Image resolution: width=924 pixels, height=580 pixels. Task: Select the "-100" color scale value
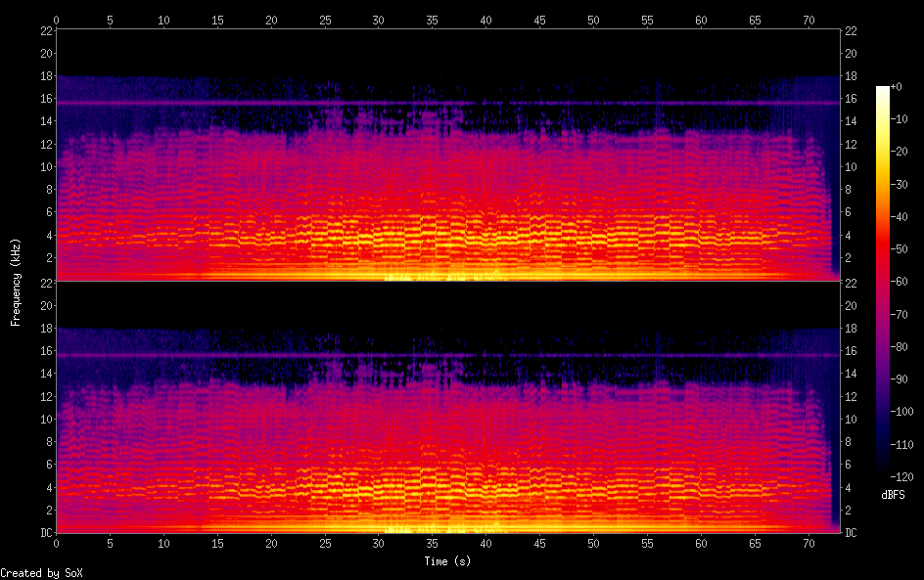coord(901,412)
